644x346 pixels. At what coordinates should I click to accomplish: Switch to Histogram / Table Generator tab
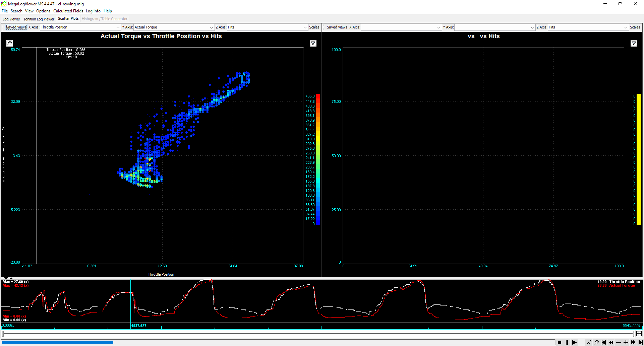[105, 19]
